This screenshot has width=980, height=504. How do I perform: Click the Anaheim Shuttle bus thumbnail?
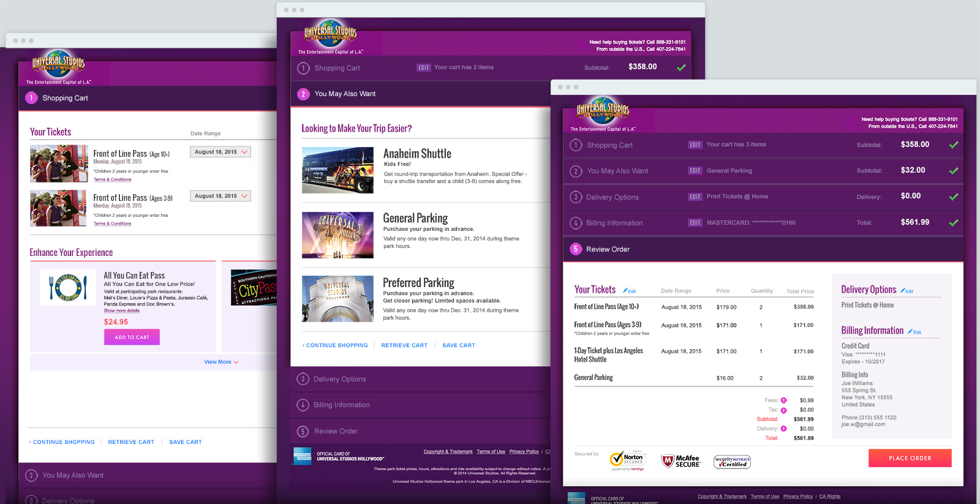pos(337,170)
